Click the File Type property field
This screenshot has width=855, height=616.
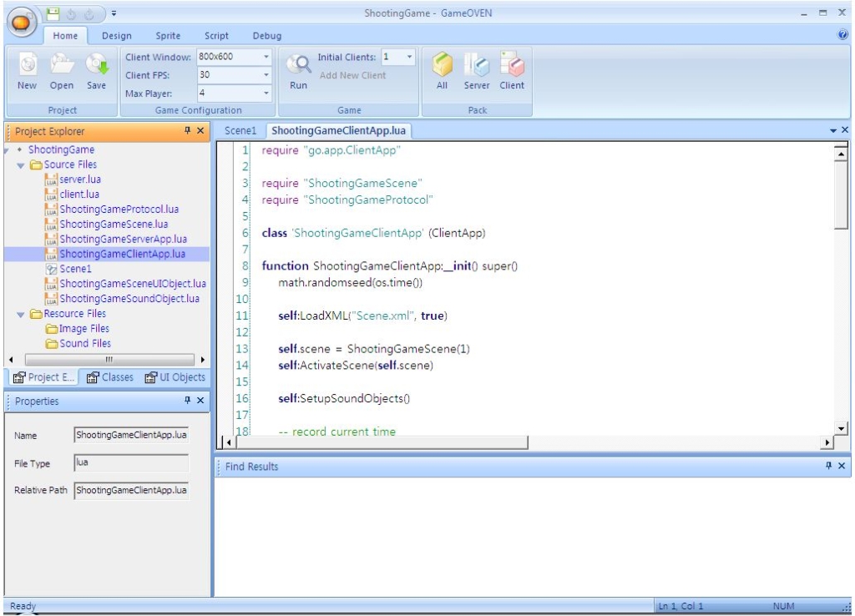coord(131,462)
